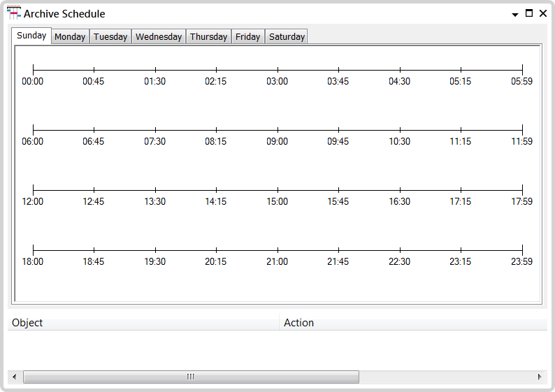Close the Archive Schedule window
The width and height of the screenshot is (555, 392).
[x=543, y=13]
